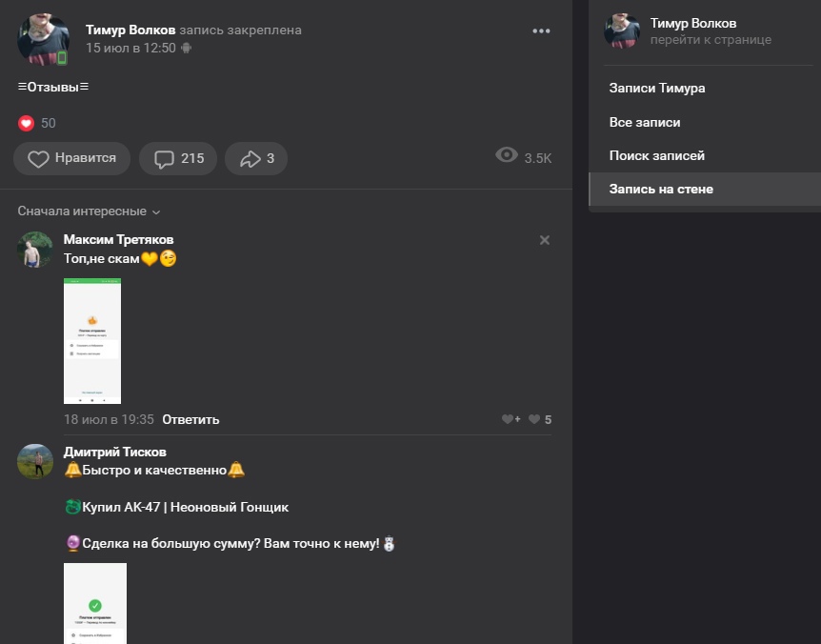Open Поиск записей in the side menu
821x644 pixels.
coord(657,156)
